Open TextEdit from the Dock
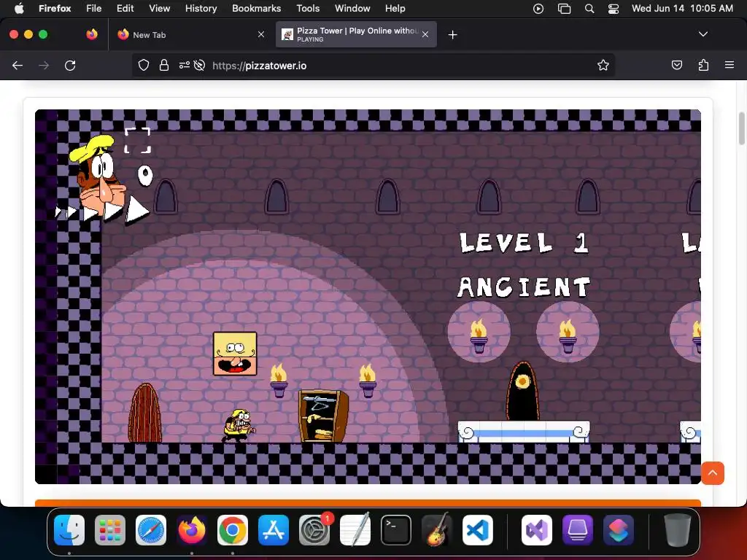Screen dimensions: 747x560 pos(355,530)
